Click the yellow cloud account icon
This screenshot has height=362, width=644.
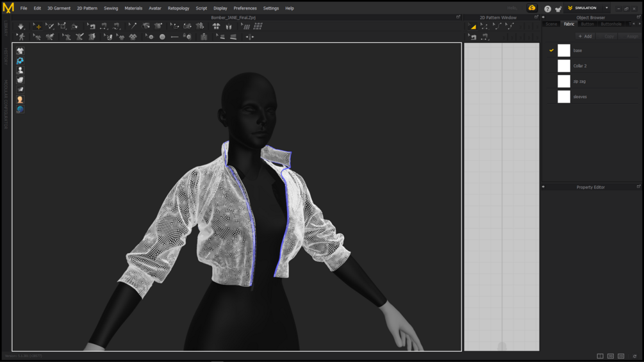click(x=532, y=8)
